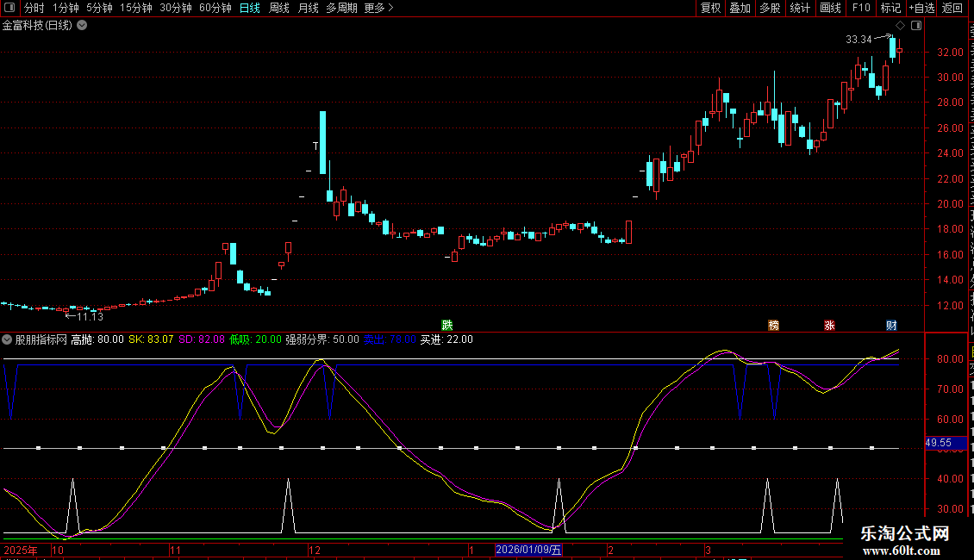Activate the 画线 drawing button

point(831,8)
